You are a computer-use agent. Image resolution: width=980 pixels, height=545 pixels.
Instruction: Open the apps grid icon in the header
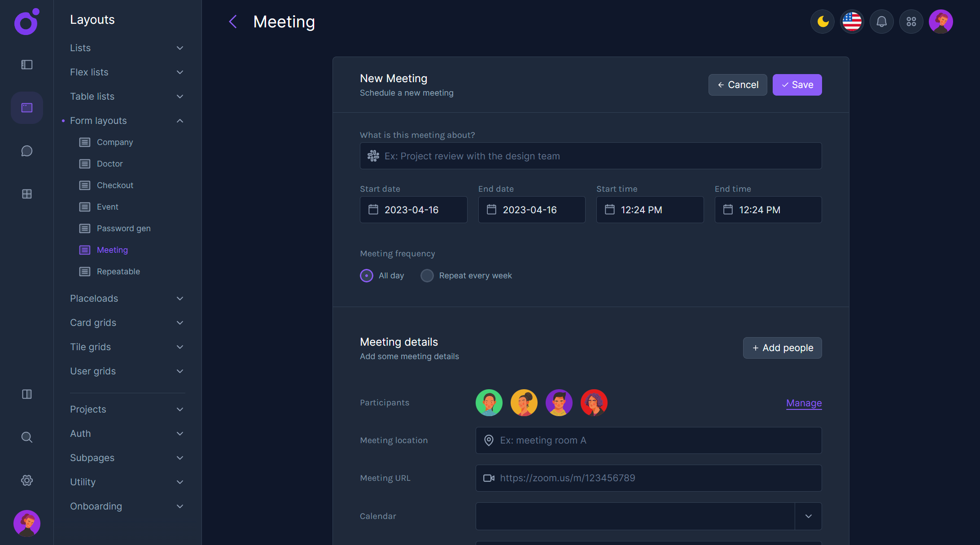pyautogui.click(x=911, y=22)
